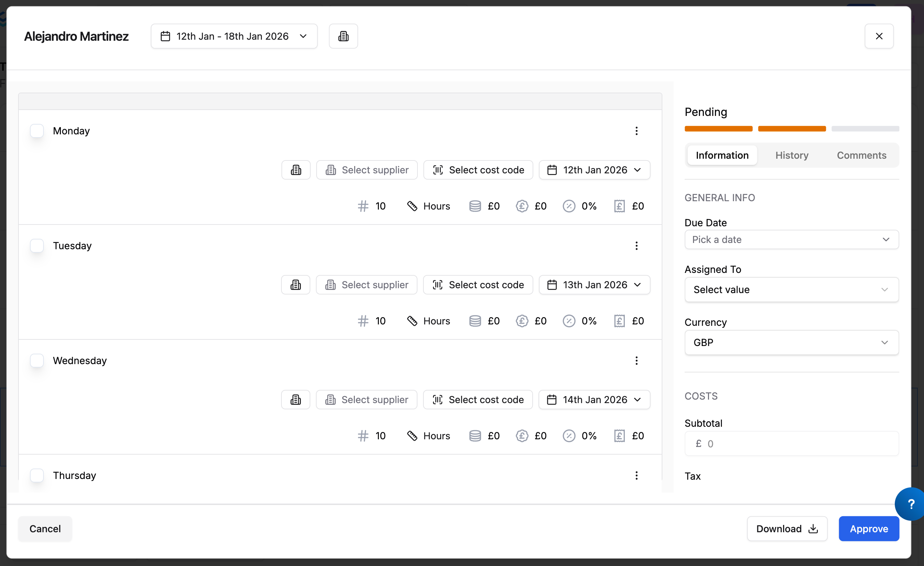This screenshot has height=566, width=924.
Task: Click the blue Approve button
Action: [x=868, y=528]
